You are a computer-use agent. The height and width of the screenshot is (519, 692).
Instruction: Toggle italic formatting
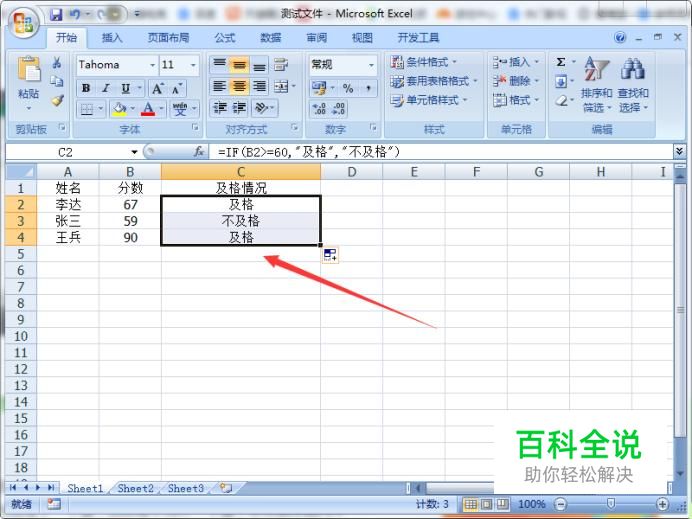pyautogui.click(x=105, y=88)
